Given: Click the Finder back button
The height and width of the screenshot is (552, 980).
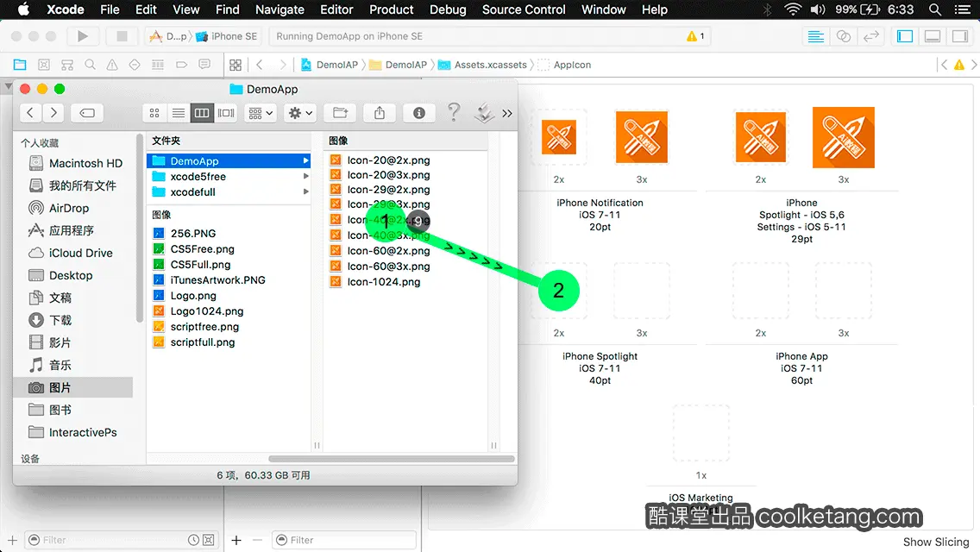Looking at the screenshot, I should [x=30, y=113].
